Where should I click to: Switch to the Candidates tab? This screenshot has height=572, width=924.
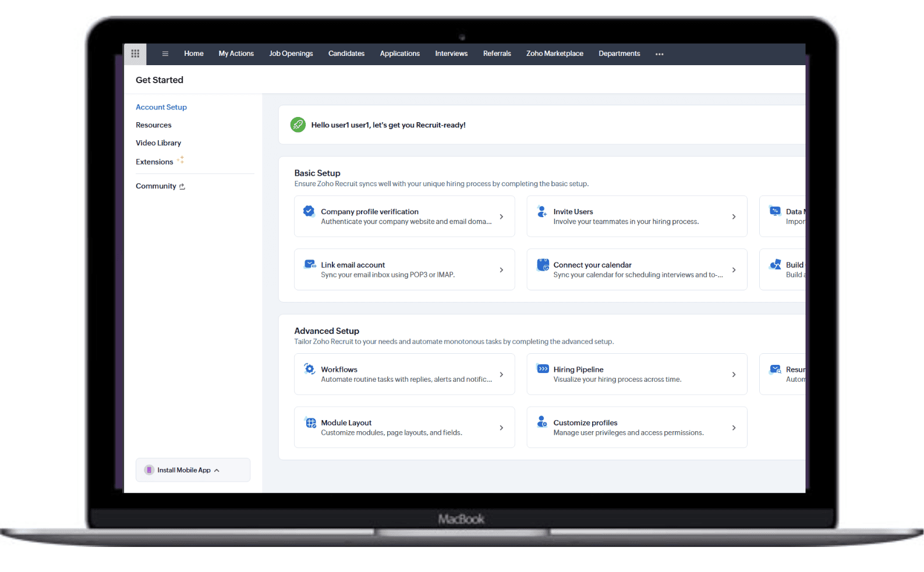346,54
